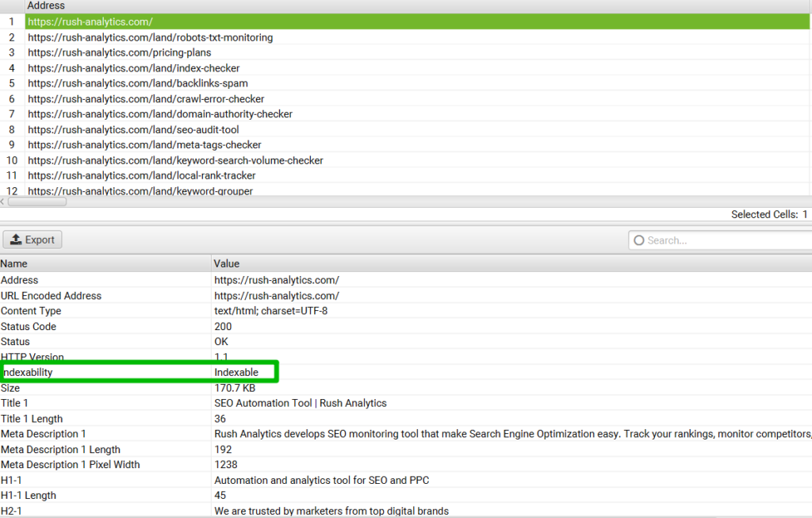Select the Title 1 row in details pane

point(103,403)
